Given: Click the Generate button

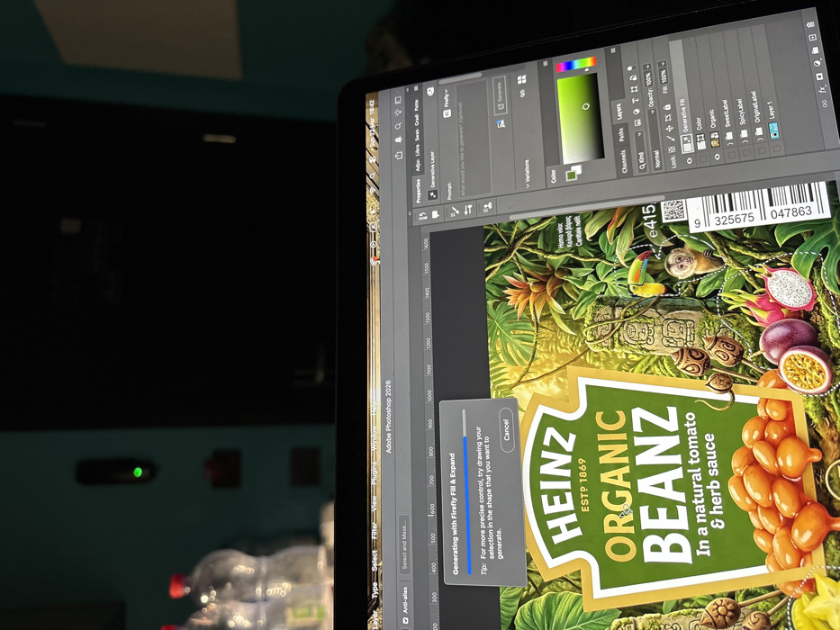Looking at the screenshot, I should coord(500,94).
